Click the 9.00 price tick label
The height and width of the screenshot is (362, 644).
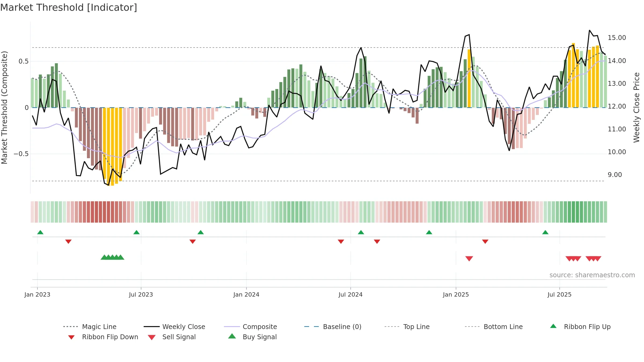(615, 175)
